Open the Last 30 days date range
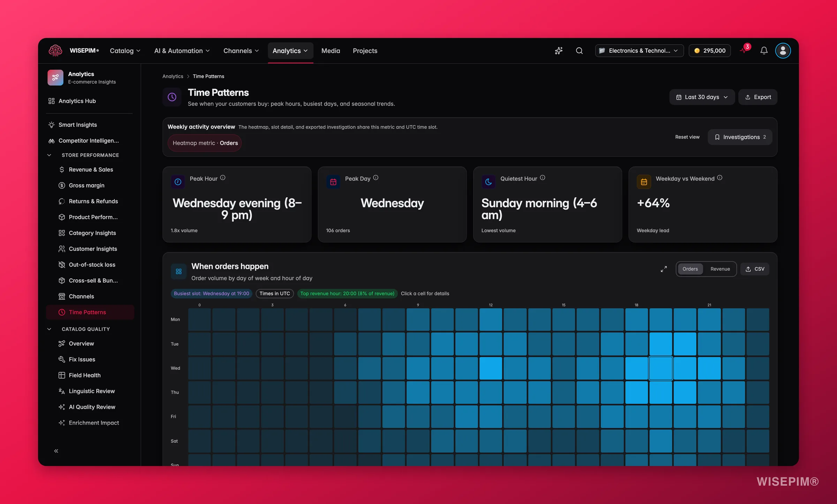 702,97
